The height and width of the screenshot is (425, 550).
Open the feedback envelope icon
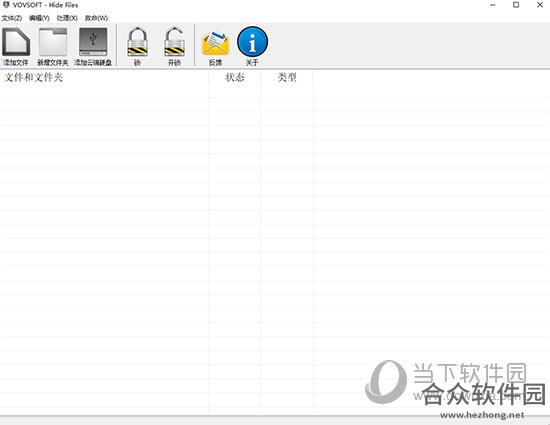pyautogui.click(x=215, y=43)
